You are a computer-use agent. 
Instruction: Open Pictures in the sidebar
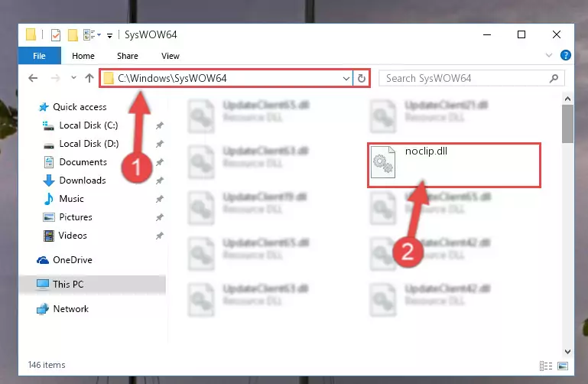tap(68, 217)
